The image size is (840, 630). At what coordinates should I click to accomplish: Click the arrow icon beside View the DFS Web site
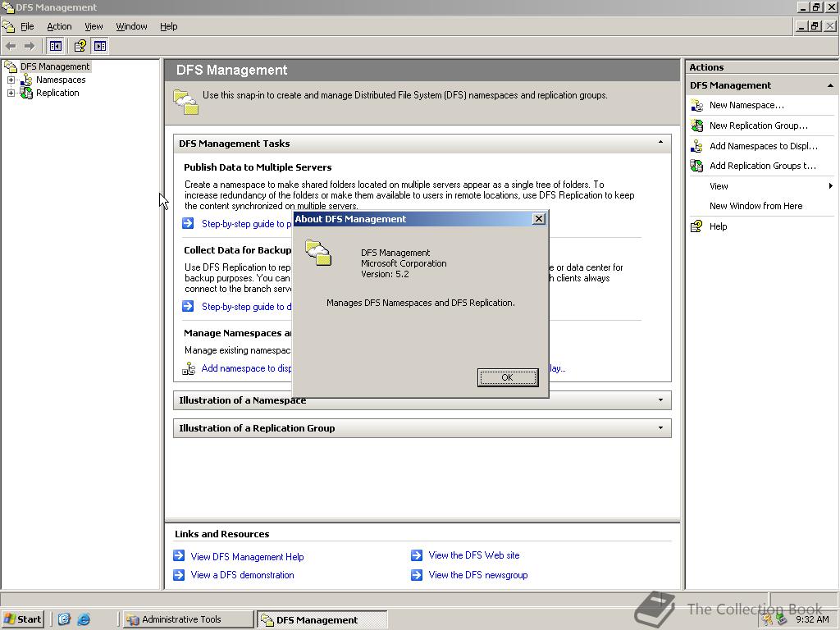pos(416,555)
